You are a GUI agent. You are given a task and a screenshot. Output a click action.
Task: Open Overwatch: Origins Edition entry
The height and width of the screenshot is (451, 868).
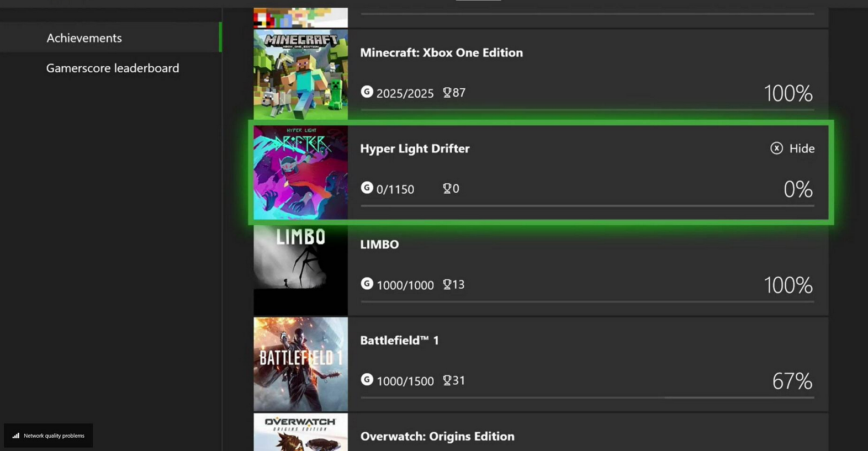pyautogui.click(x=437, y=436)
